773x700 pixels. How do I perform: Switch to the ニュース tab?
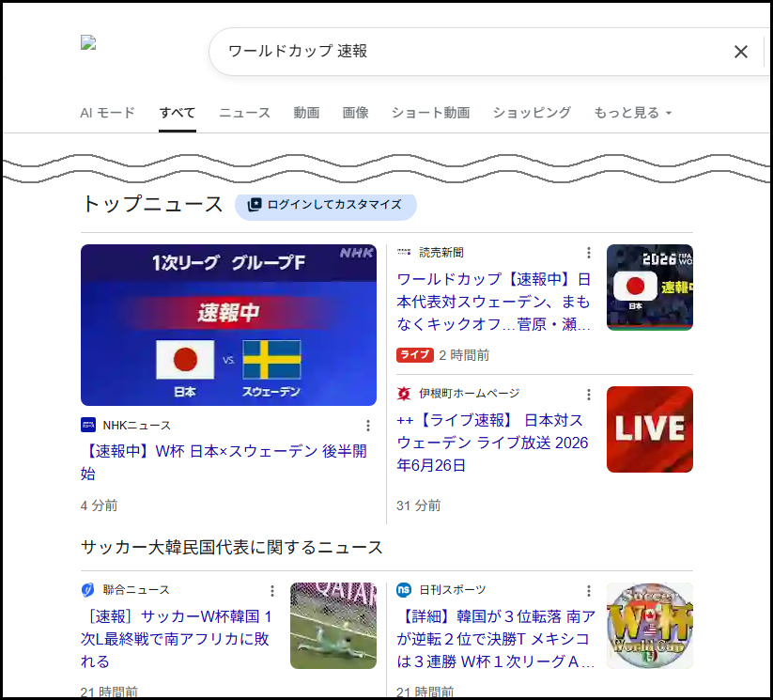(245, 113)
